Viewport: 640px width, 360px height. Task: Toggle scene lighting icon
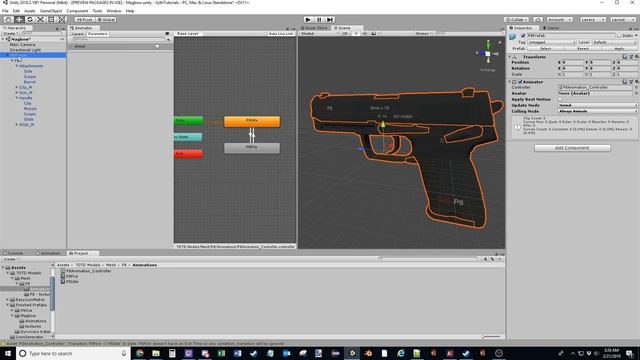click(356, 33)
